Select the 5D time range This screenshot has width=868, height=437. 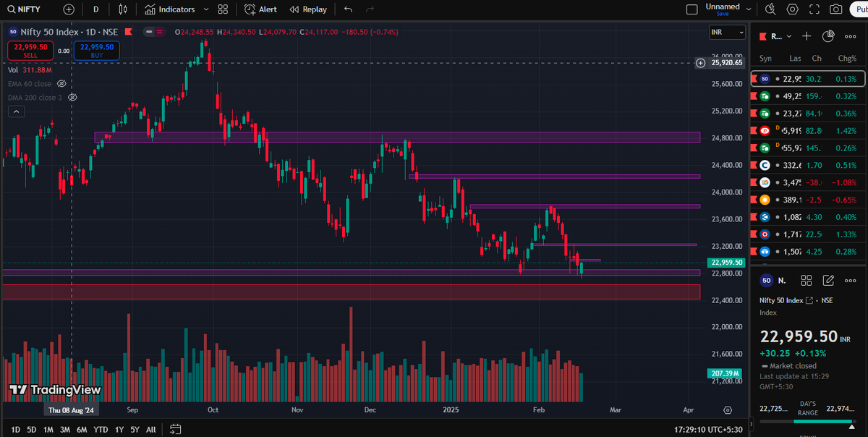[32, 429]
